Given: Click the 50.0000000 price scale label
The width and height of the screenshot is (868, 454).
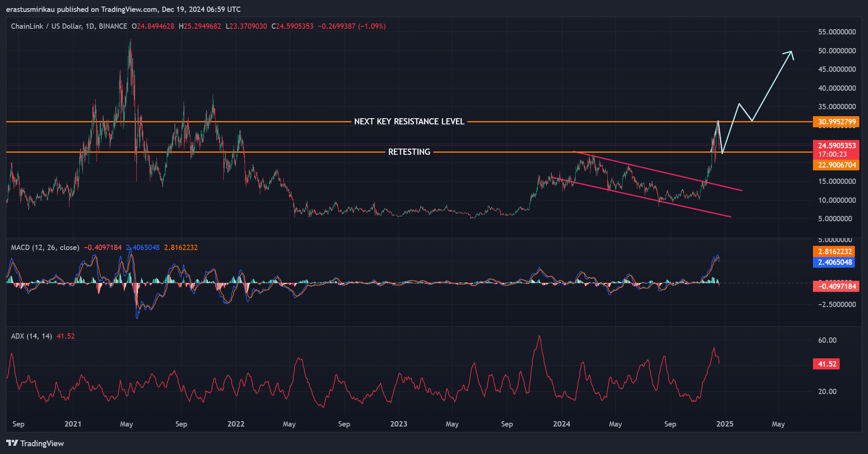Looking at the screenshot, I should coord(837,51).
